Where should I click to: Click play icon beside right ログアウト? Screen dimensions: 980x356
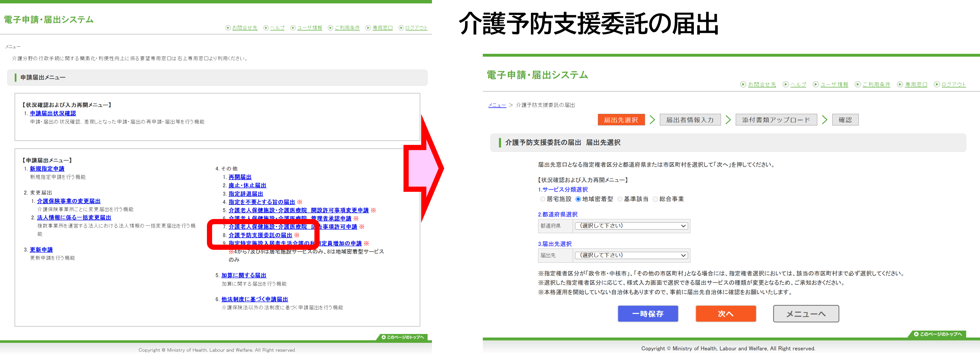(x=937, y=85)
